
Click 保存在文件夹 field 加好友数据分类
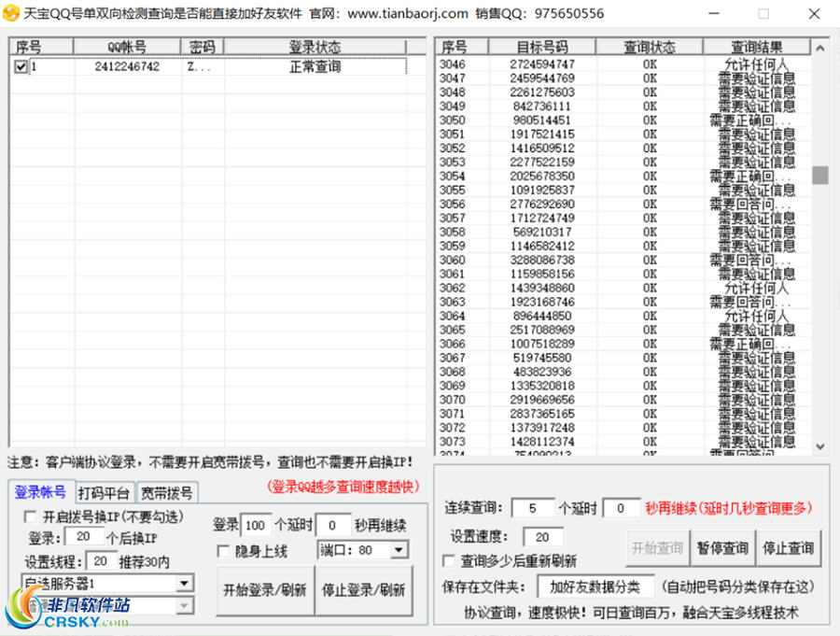pos(595,587)
